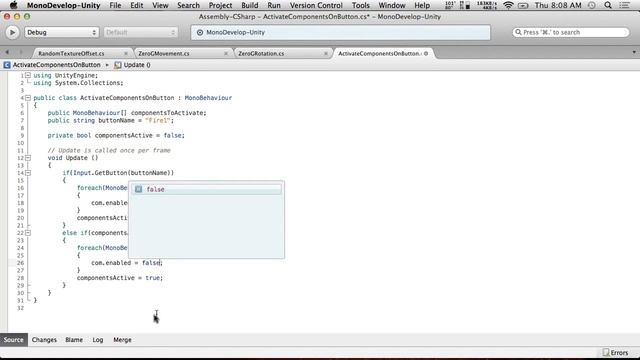
Task: Click 'Input.GetButton(buttonName)' on line 14
Action: click(122, 173)
